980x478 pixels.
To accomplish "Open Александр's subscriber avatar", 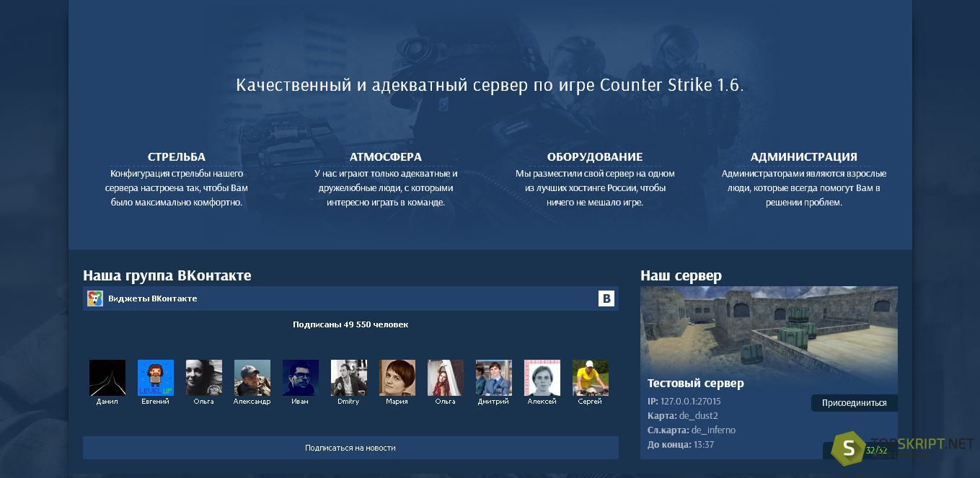I will [252, 378].
